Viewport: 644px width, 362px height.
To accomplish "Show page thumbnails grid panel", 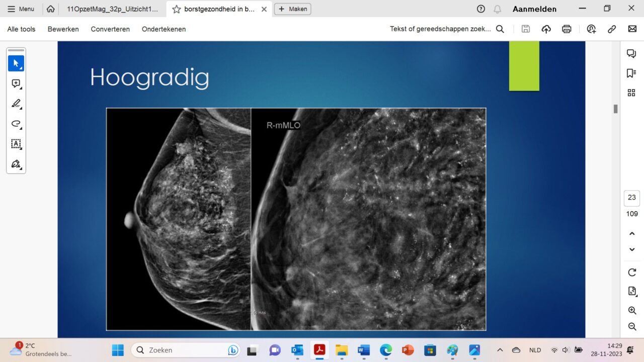I will click(x=631, y=93).
